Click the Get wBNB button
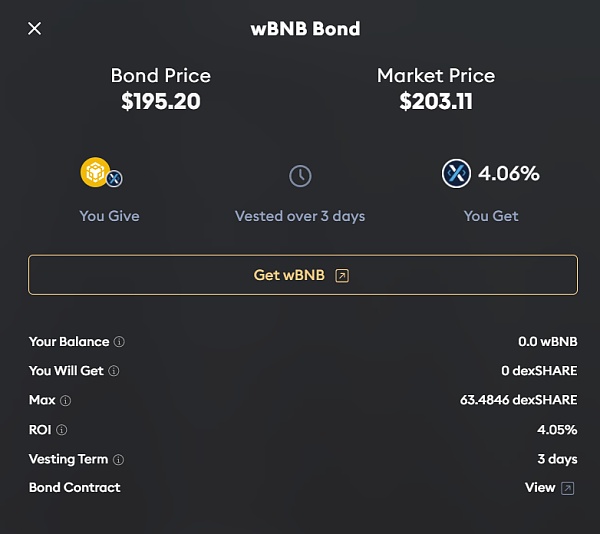The image size is (600, 534). [x=303, y=275]
